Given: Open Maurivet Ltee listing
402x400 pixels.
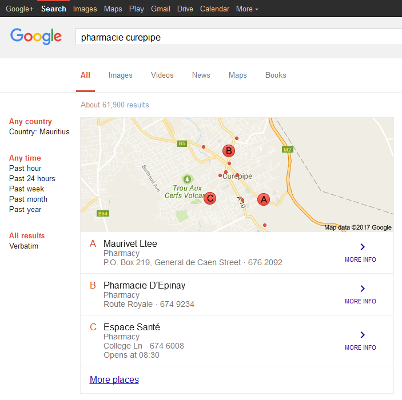Looking at the screenshot, I should pyautogui.click(x=130, y=244).
